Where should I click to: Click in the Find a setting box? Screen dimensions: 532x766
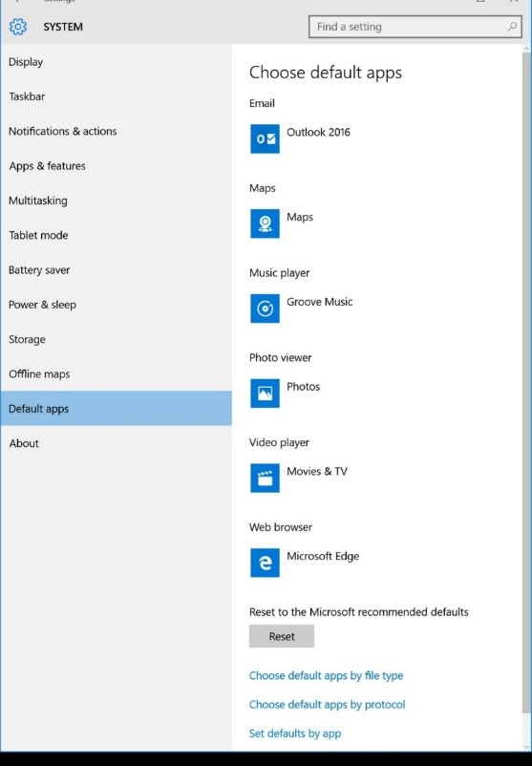415,27
